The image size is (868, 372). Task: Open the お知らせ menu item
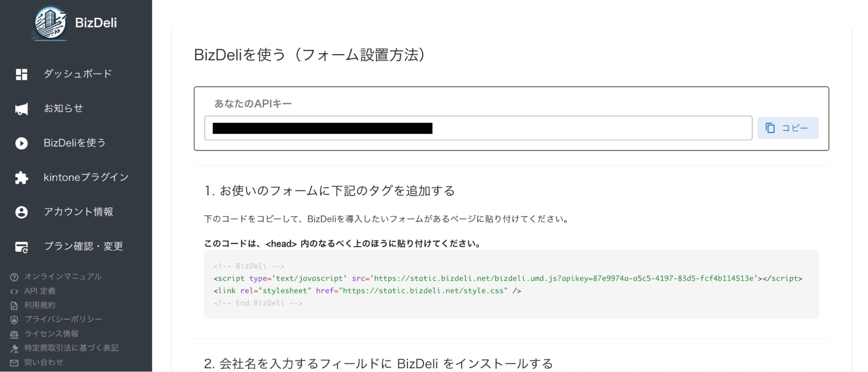pyautogui.click(x=63, y=108)
